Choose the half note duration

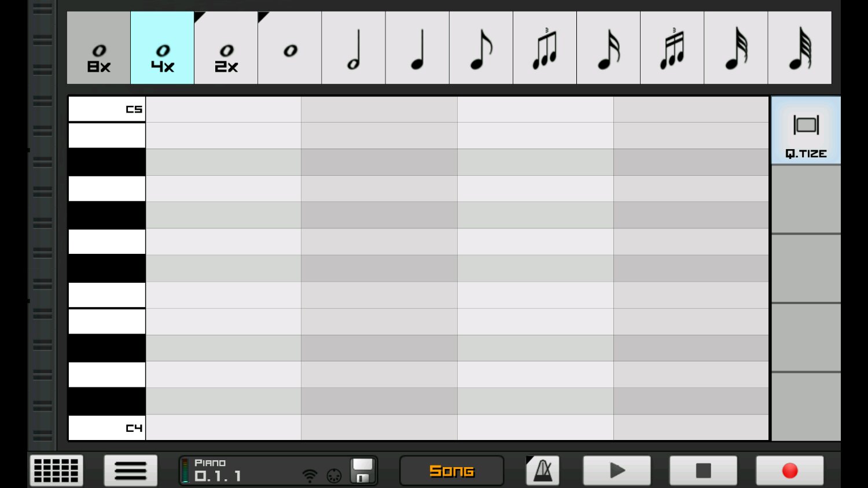coord(354,48)
